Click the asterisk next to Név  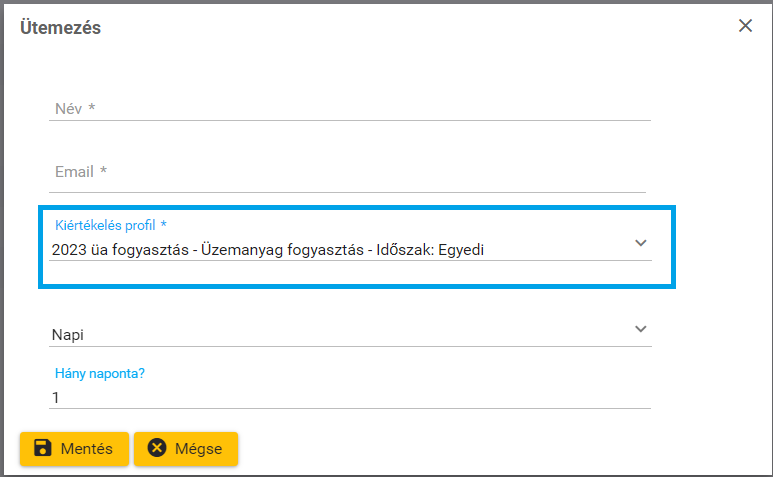click(x=92, y=108)
